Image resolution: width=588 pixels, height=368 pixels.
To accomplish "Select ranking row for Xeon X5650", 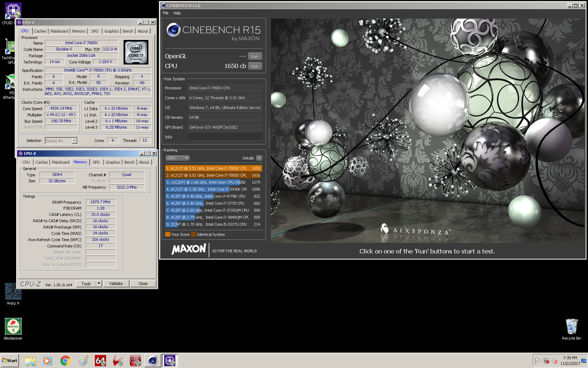I will tap(213, 182).
